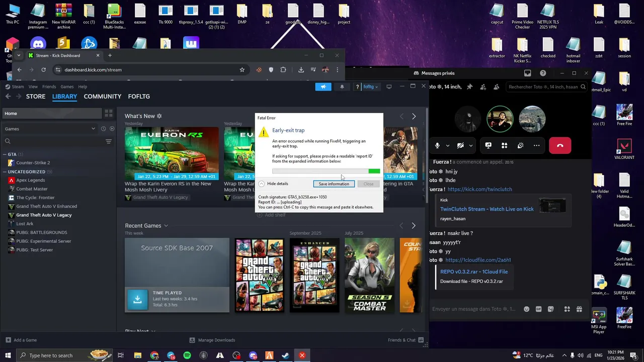644x362 pixels.
Task: Mute microphone in Discord call
Action: 437,145
